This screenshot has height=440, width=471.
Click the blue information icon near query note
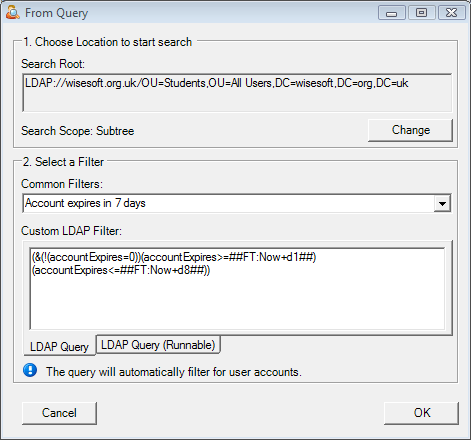[30, 370]
